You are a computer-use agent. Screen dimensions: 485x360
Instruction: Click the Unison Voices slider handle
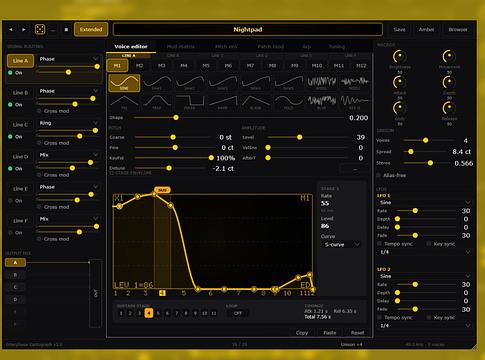point(425,140)
